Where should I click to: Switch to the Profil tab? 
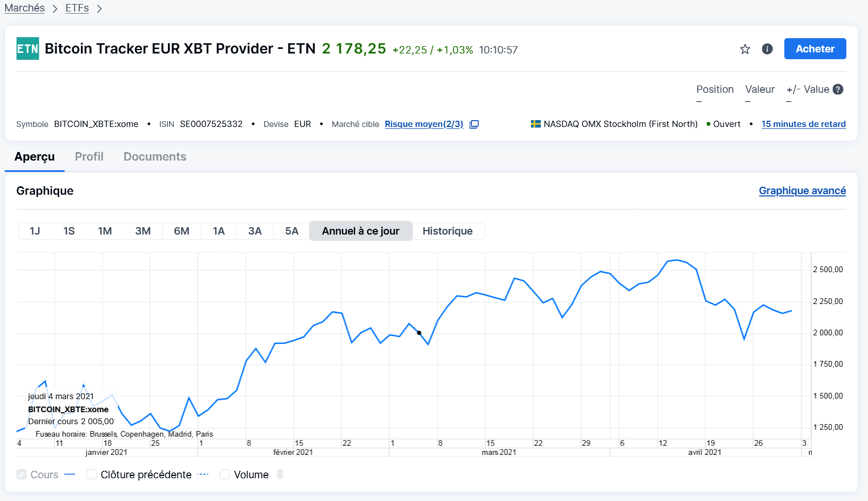89,157
